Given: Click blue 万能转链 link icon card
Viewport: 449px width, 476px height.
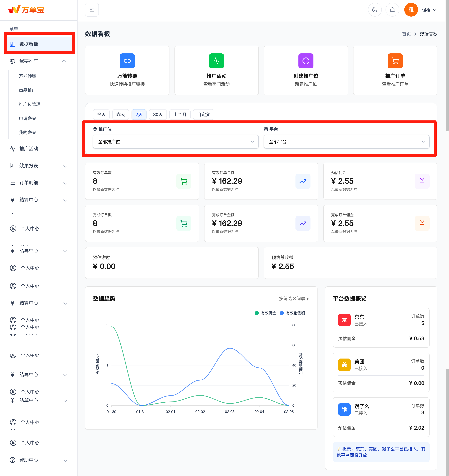Looking at the screenshot, I should pos(127,61).
